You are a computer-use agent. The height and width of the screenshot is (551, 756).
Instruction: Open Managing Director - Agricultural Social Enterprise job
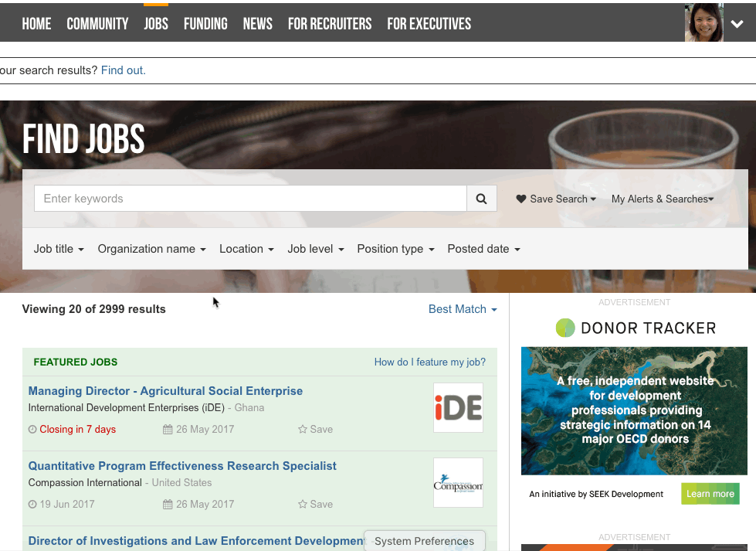[165, 391]
